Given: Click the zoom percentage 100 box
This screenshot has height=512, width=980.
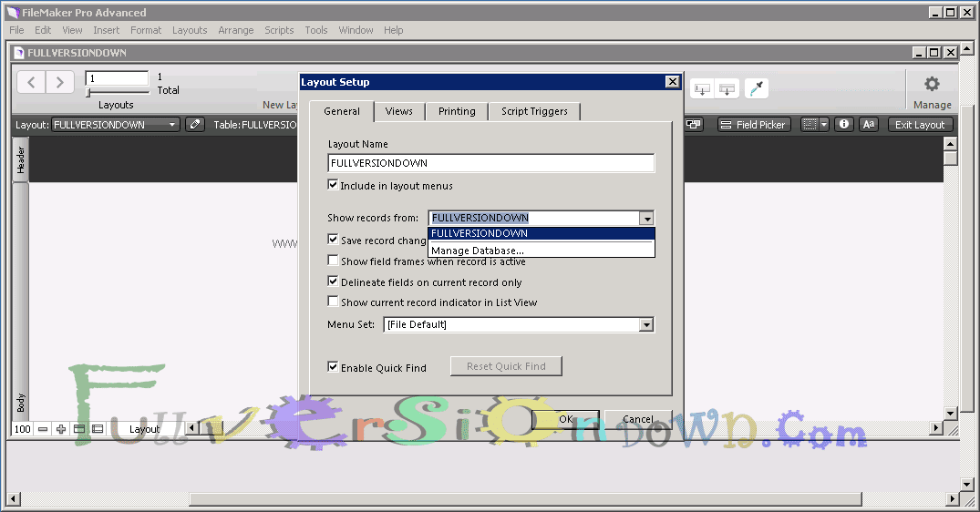Looking at the screenshot, I should (x=23, y=429).
